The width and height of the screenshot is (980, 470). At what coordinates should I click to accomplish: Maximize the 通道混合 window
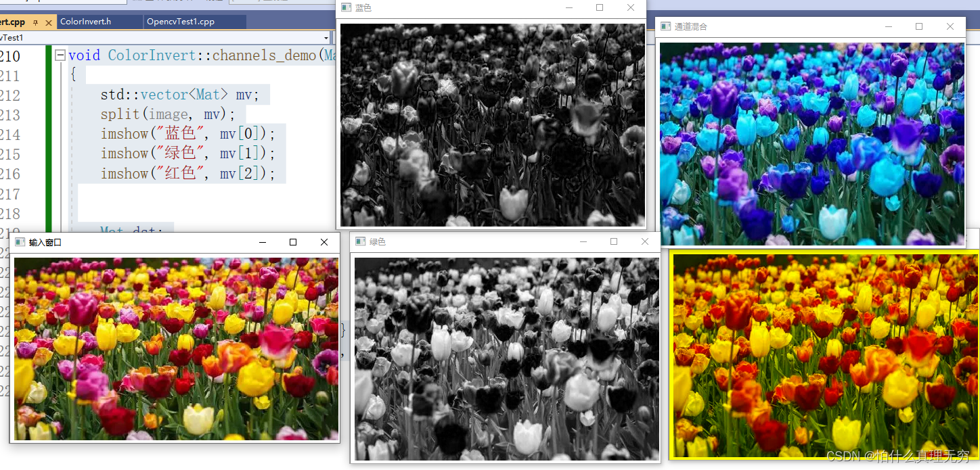[x=919, y=26]
